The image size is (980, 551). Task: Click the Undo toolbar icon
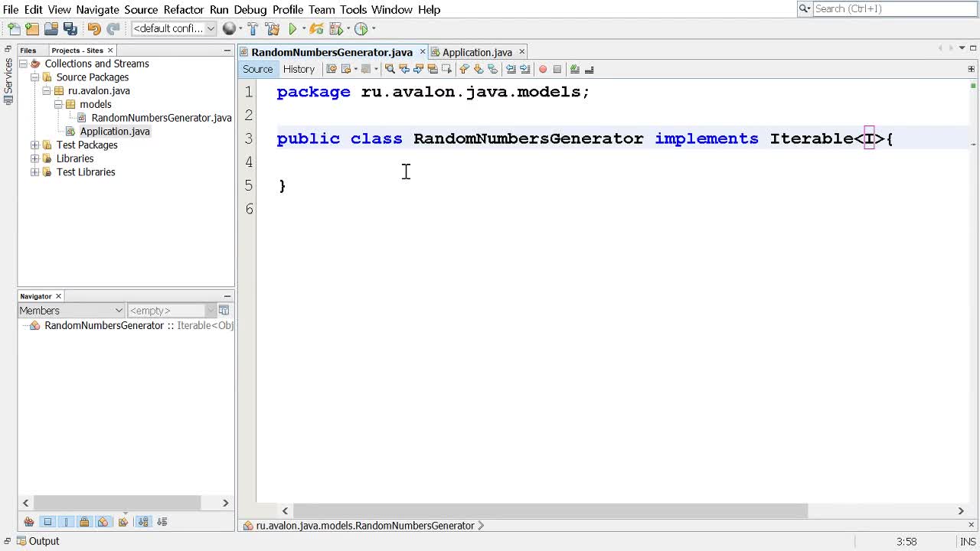94,29
